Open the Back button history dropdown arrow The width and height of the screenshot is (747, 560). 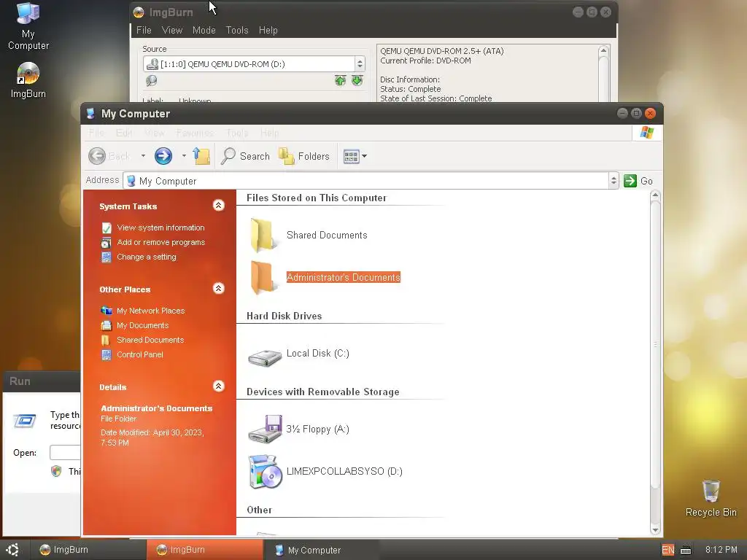click(143, 156)
